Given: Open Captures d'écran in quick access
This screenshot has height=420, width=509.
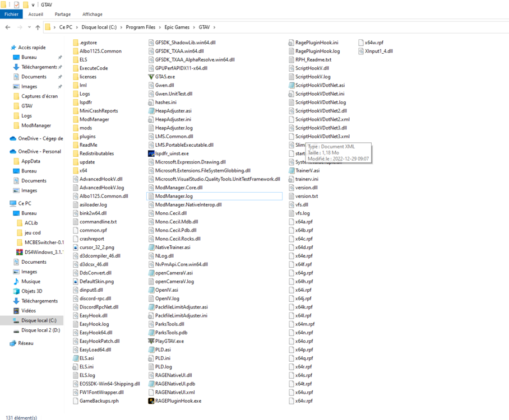Looking at the screenshot, I should pos(39,96).
